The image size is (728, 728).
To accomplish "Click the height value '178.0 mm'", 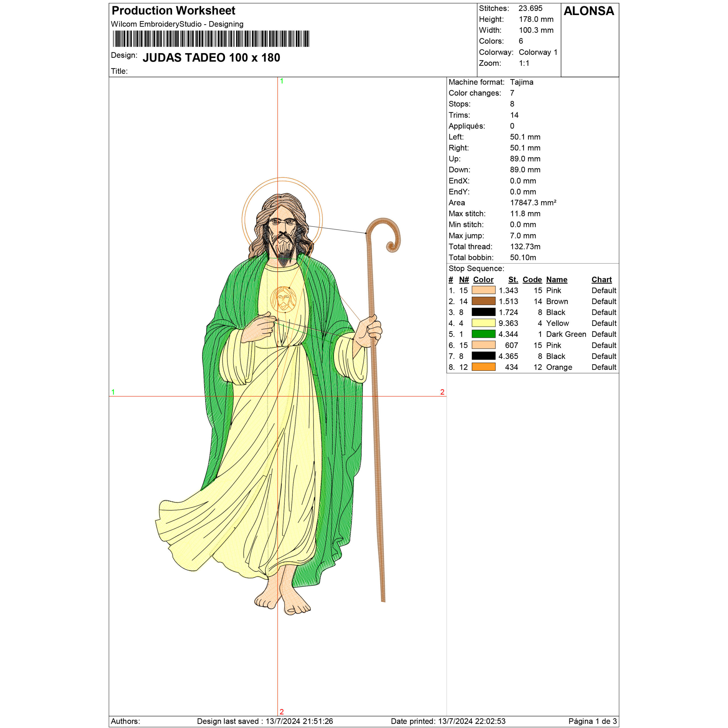I will coord(536,19).
